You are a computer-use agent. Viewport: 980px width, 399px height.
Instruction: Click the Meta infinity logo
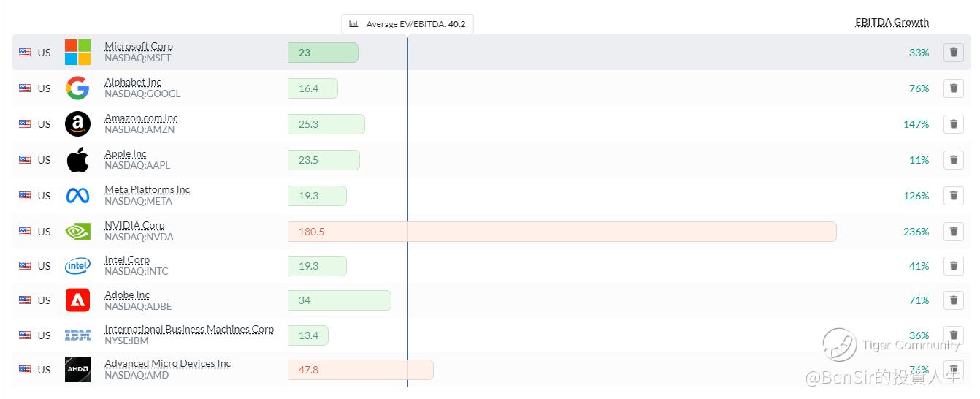pyautogui.click(x=77, y=196)
